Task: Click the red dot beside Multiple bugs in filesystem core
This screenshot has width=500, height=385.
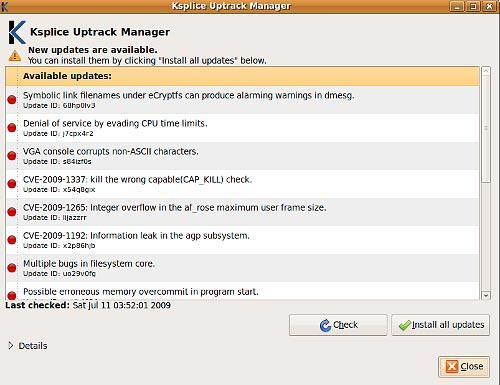Action: tap(12, 268)
